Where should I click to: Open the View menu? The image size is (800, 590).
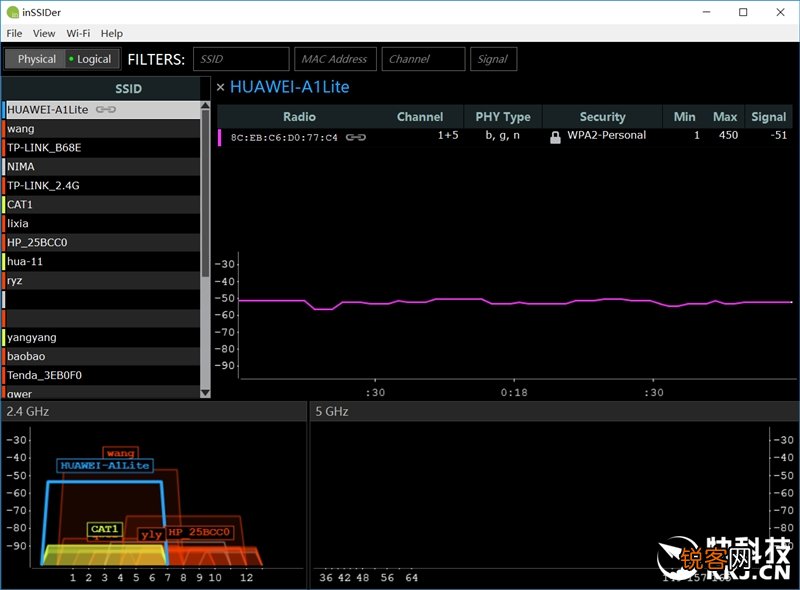pos(44,33)
